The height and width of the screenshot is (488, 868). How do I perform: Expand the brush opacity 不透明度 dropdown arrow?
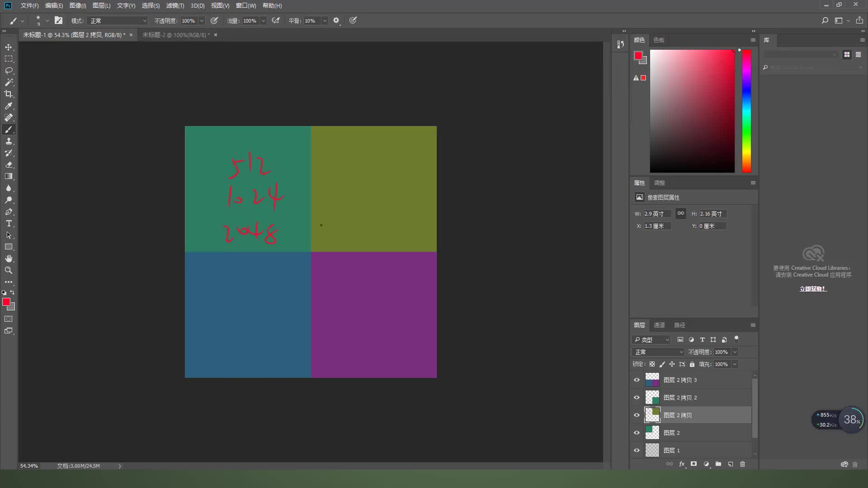[202, 21]
